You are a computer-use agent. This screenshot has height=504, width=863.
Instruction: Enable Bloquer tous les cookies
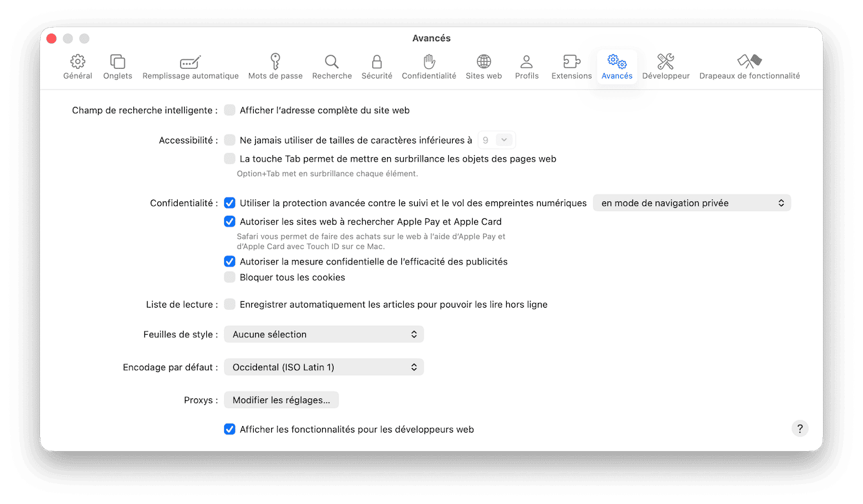tap(230, 277)
